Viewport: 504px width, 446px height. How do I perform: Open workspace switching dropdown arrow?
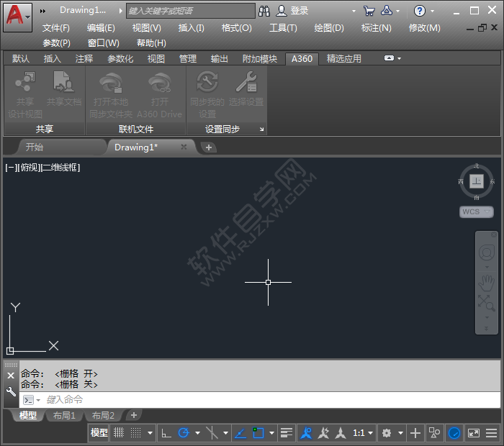[x=400, y=433]
